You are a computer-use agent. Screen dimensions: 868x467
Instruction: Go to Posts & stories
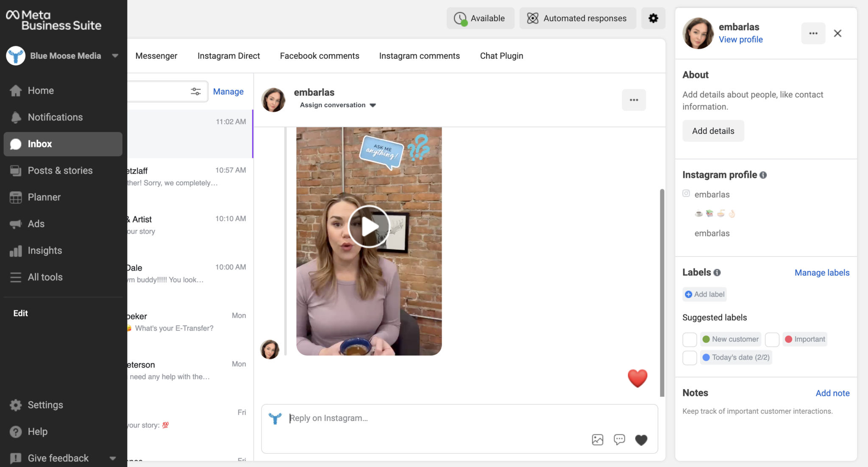tap(63, 171)
